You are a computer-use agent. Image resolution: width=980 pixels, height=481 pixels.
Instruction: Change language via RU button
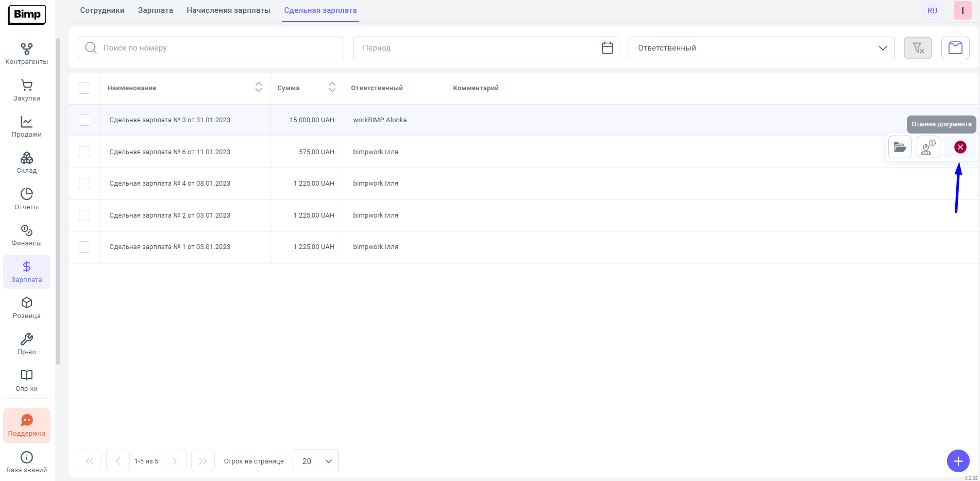pyautogui.click(x=932, y=11)
